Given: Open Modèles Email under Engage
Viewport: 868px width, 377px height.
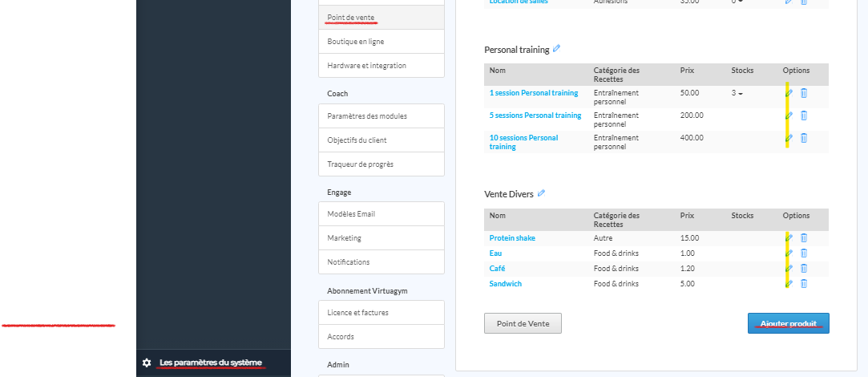Looking at the screenshot, I should (382, 214).
